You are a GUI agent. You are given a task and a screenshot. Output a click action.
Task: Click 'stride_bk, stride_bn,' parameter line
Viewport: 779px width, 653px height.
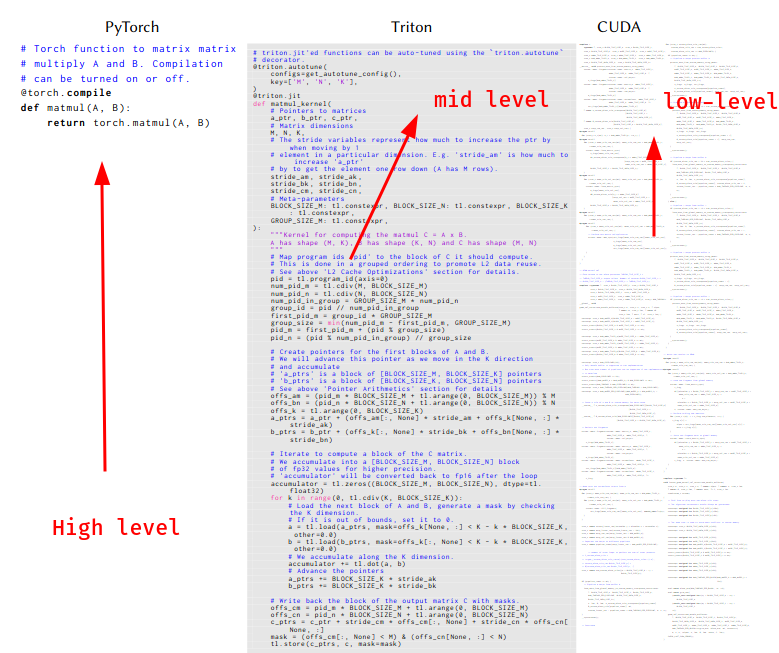pyautogui.click(x=316, y=184)
